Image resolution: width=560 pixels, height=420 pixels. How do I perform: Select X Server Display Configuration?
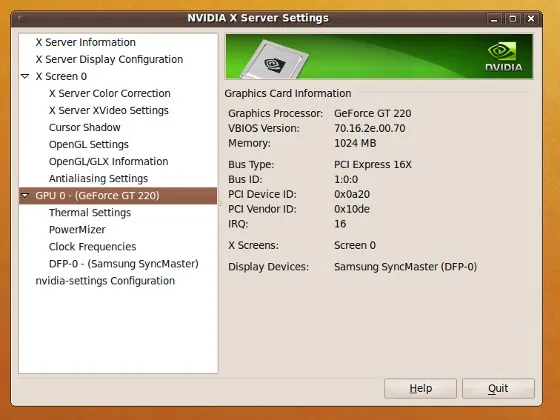click(109, 59)
